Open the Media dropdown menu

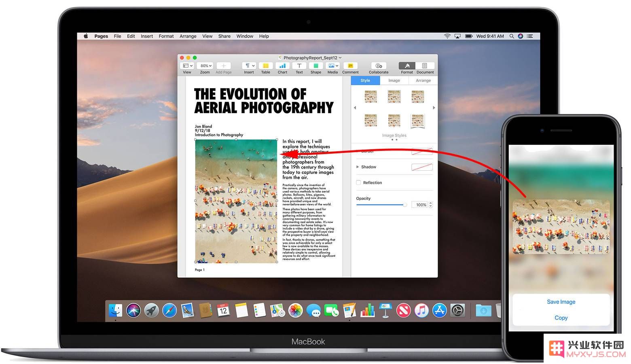tap(333, 66)
